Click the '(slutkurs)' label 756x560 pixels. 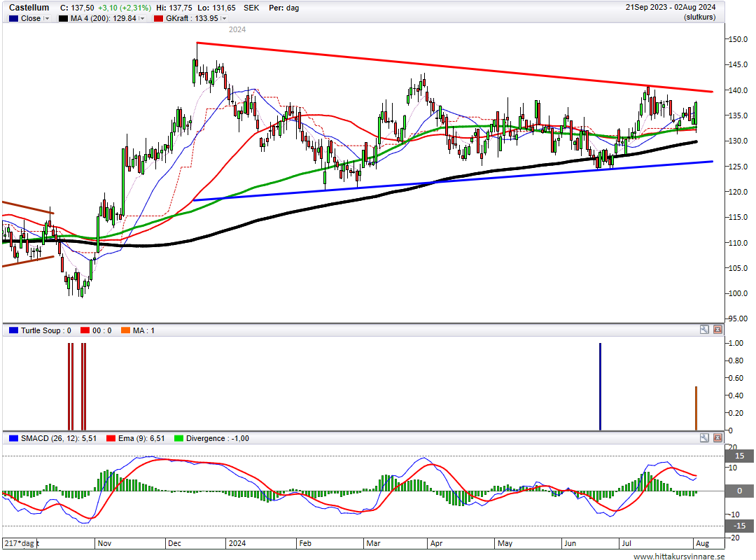point(699,17)
